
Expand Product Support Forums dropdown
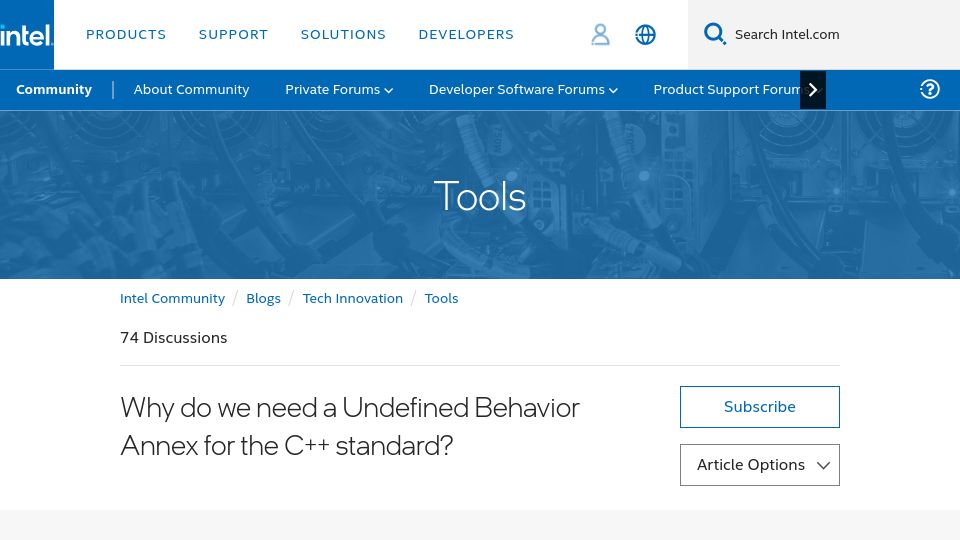coord(726,89)
